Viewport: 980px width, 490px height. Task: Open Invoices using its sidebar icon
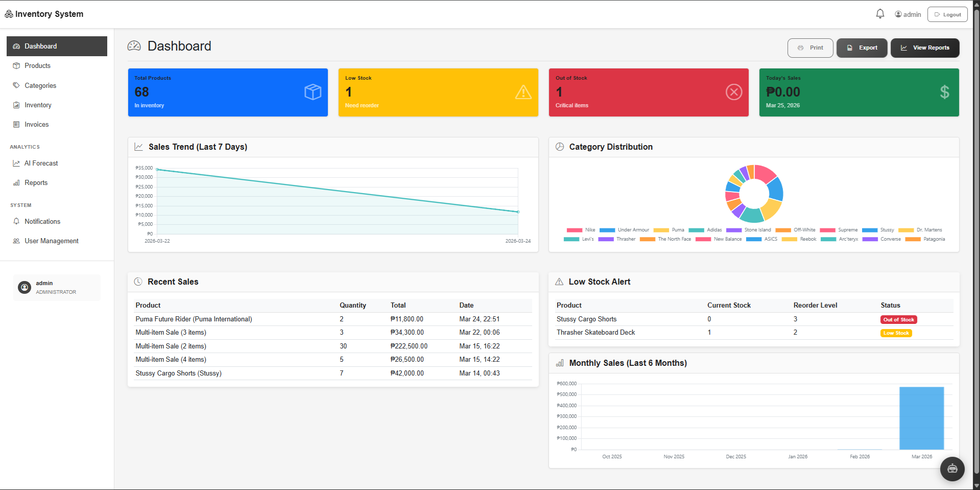point(17,124)
